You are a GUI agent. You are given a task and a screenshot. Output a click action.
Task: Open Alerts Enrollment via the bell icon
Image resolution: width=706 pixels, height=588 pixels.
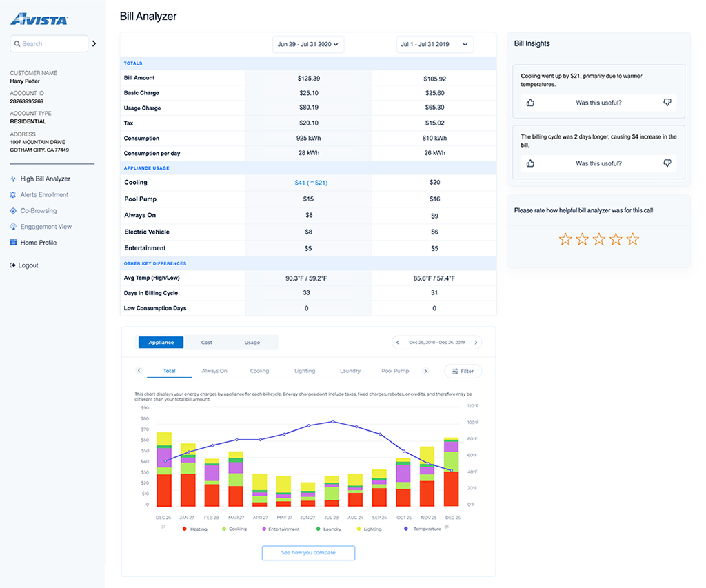click(14, 194)
